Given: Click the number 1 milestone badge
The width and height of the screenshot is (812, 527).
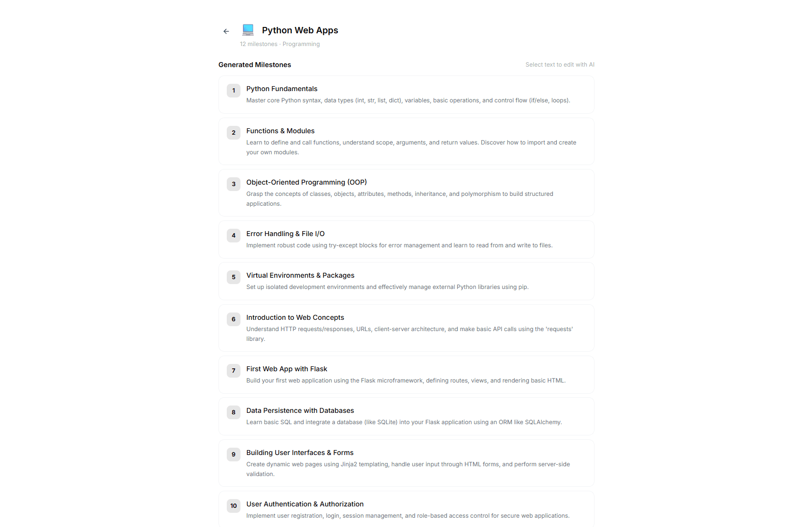Looking at the screenshot, I should point(234,91).
